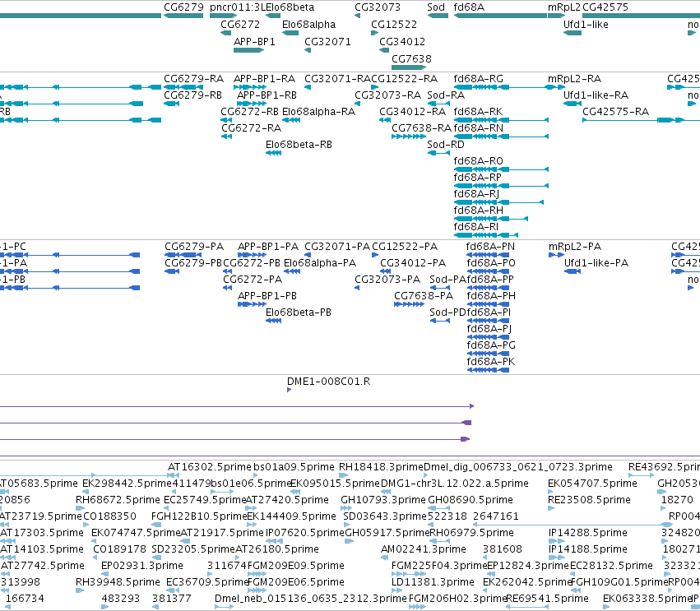Select transcript CG6272-RB
Viewport: 700px width, 611px height.
point(249,112)
